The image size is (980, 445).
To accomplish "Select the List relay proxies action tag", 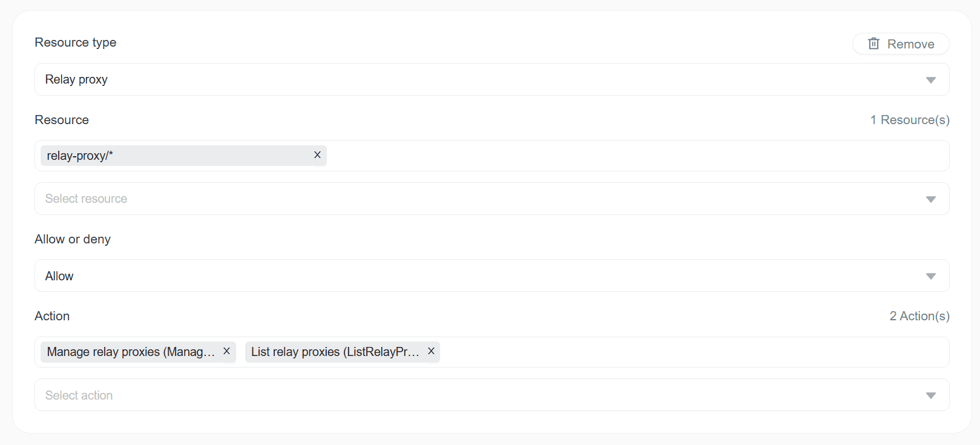I will tap(335, 352).
